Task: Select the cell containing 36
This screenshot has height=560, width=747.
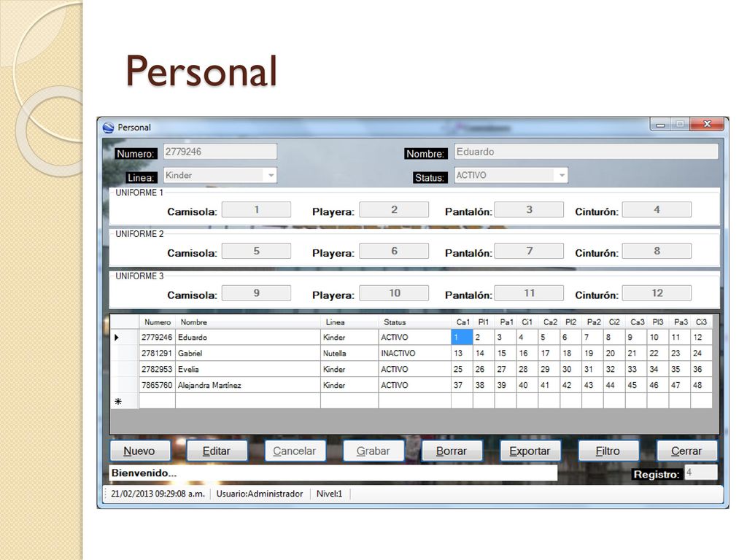Action: 701,369
